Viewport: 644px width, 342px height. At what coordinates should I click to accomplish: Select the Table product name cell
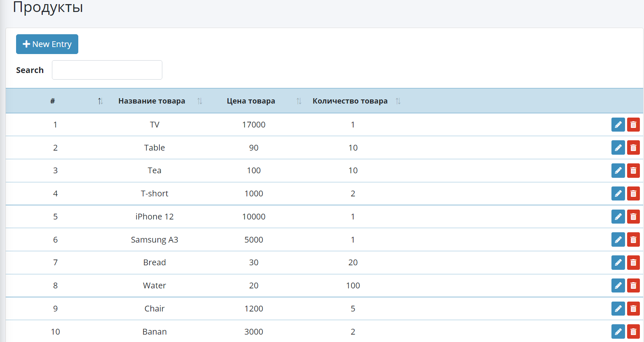155,148
